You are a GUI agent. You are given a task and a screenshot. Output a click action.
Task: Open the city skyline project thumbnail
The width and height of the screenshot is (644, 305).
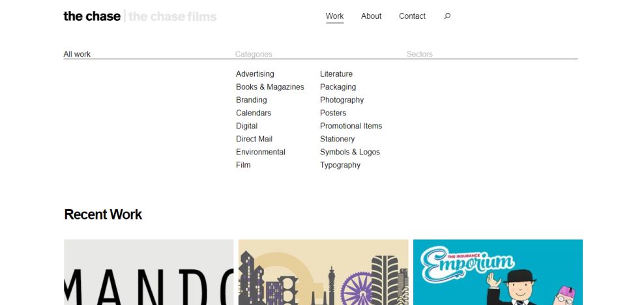tap(323, 272)
